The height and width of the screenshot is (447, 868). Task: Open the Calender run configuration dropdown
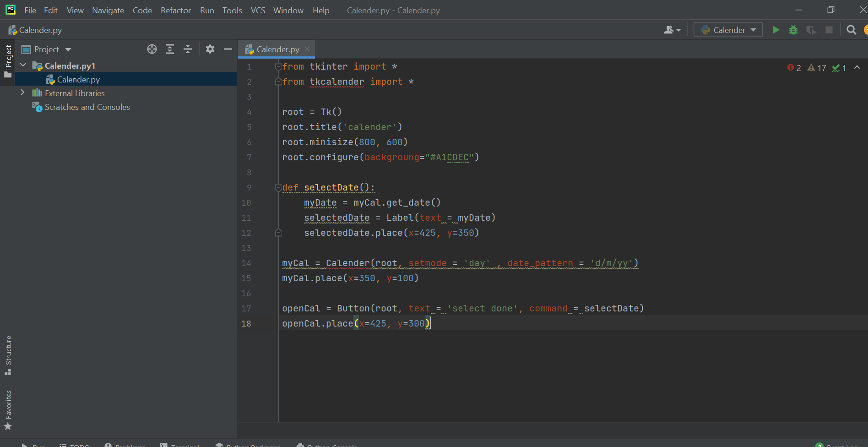(728, 30)
